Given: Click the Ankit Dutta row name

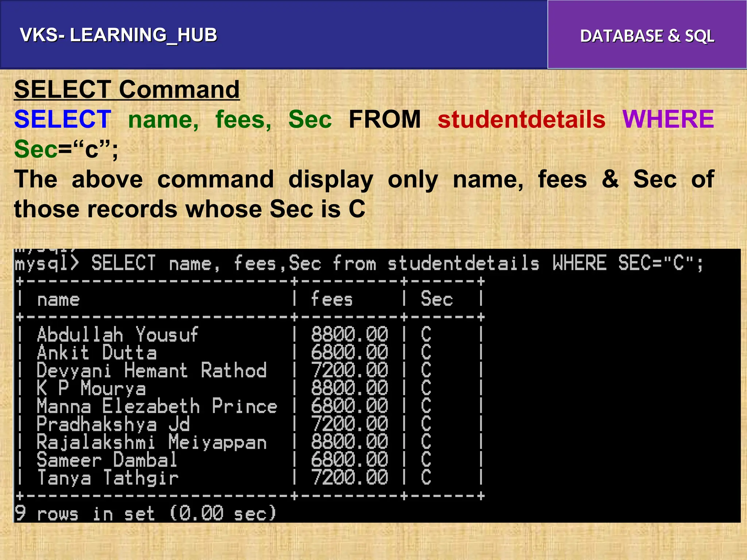Looking at the screenshot, I should point(97,352).
